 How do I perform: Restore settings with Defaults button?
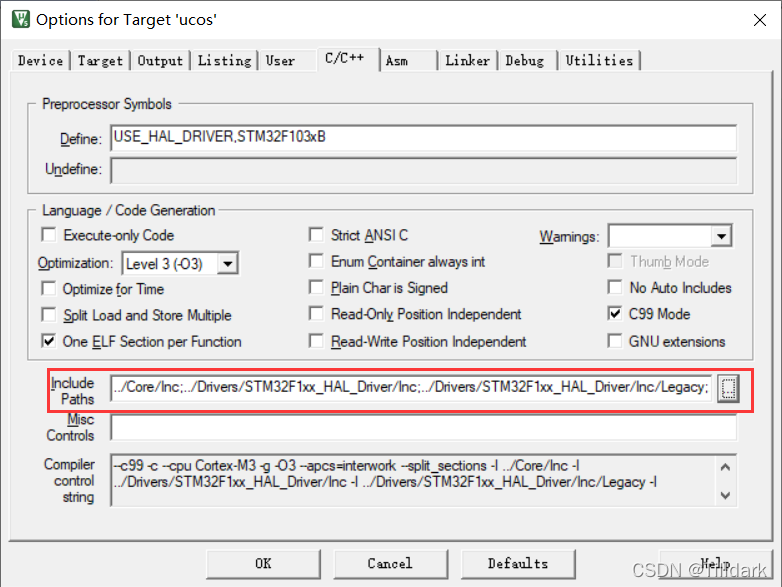518,564
